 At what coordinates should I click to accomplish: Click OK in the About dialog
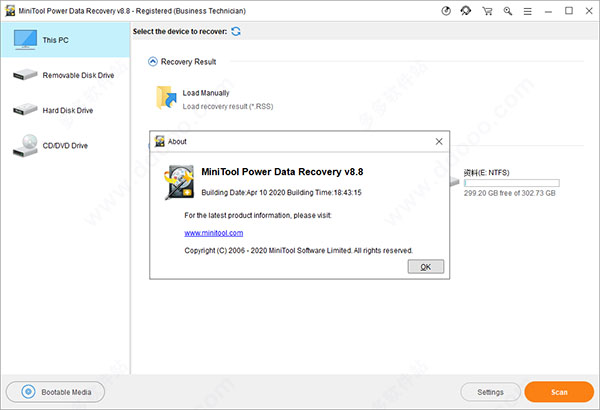[x=426, y=267]
